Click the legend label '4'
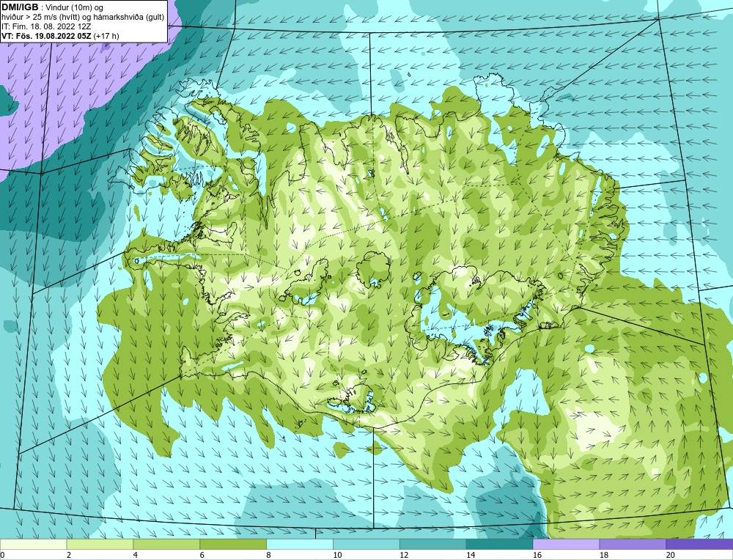This screenshot has height=560, width=733. (x=135, y=555)
